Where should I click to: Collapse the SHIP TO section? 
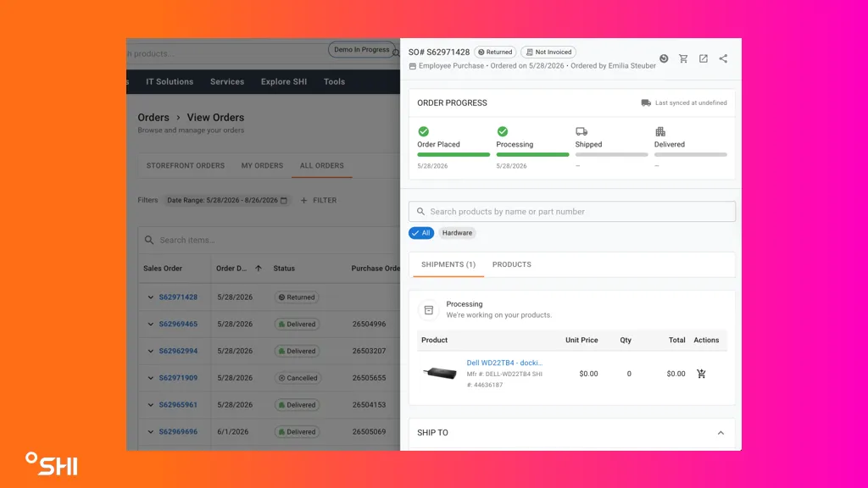(721, 433)
